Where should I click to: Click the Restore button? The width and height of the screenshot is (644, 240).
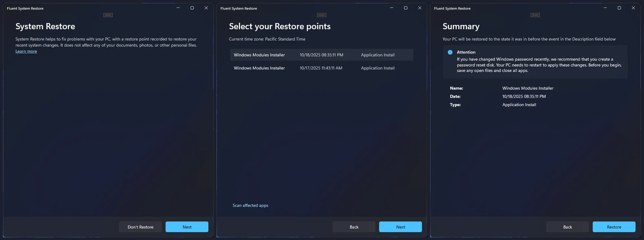614,227
